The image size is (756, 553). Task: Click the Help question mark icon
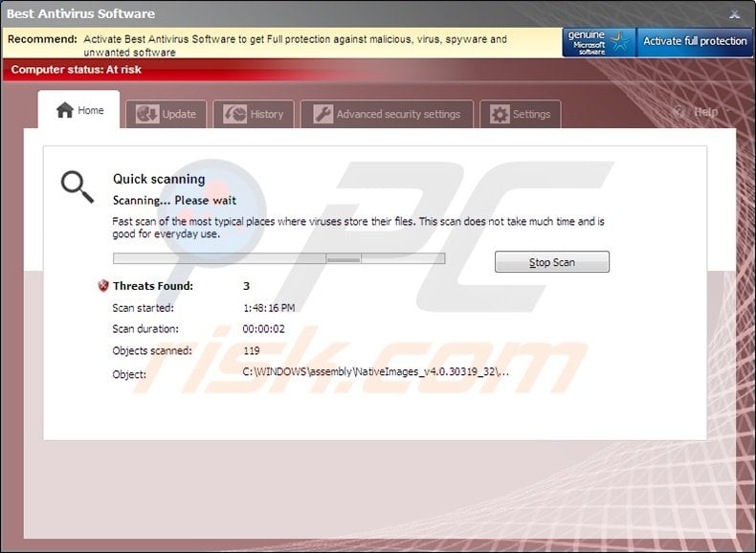point(678,112)
